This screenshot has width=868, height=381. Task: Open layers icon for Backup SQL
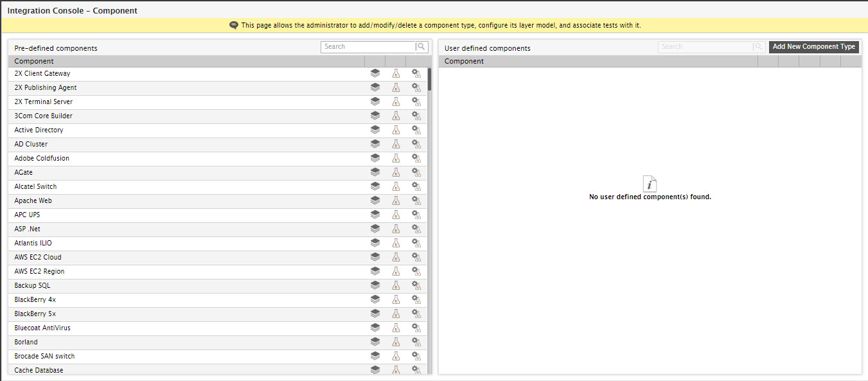[375, 285]
